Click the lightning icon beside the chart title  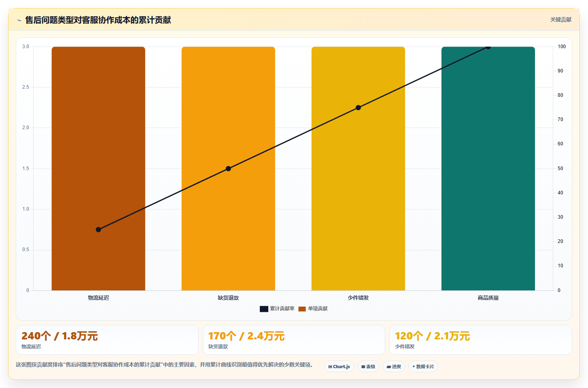(19, 20)
